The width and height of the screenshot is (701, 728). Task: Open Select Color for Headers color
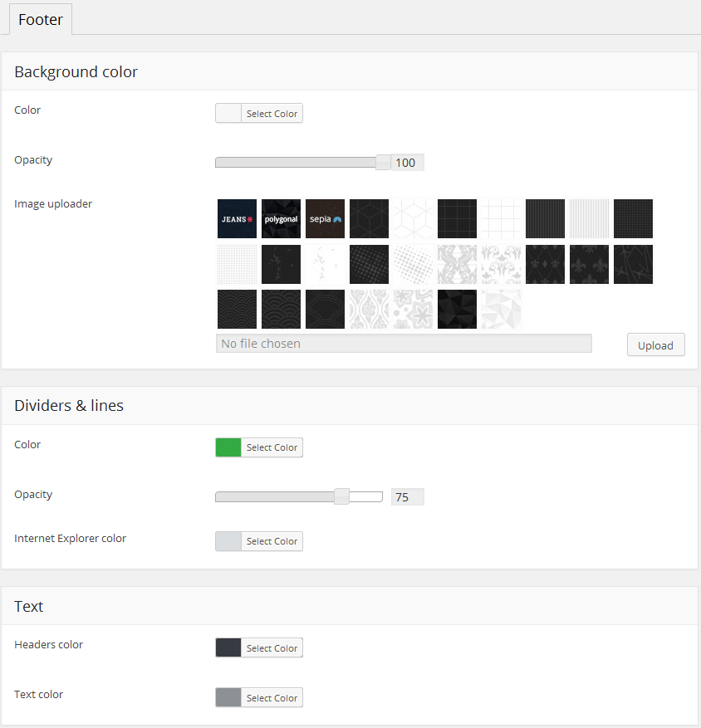coord(272,647)
